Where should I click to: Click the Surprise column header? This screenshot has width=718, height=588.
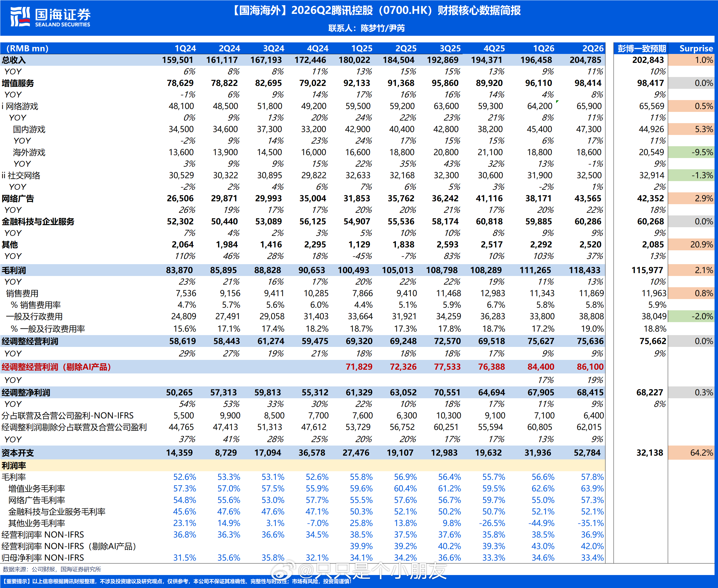pos(696,48)
